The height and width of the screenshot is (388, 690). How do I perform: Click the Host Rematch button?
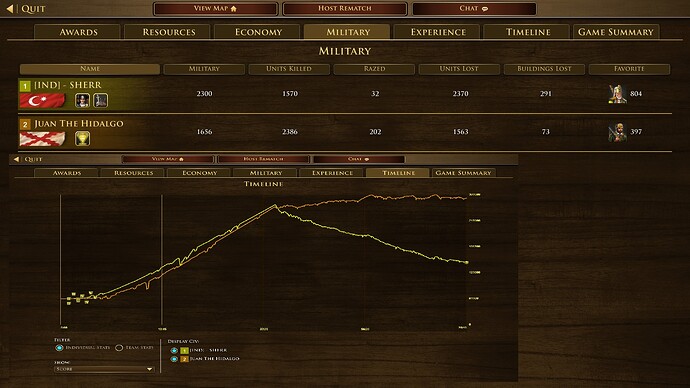pos(345,9)
